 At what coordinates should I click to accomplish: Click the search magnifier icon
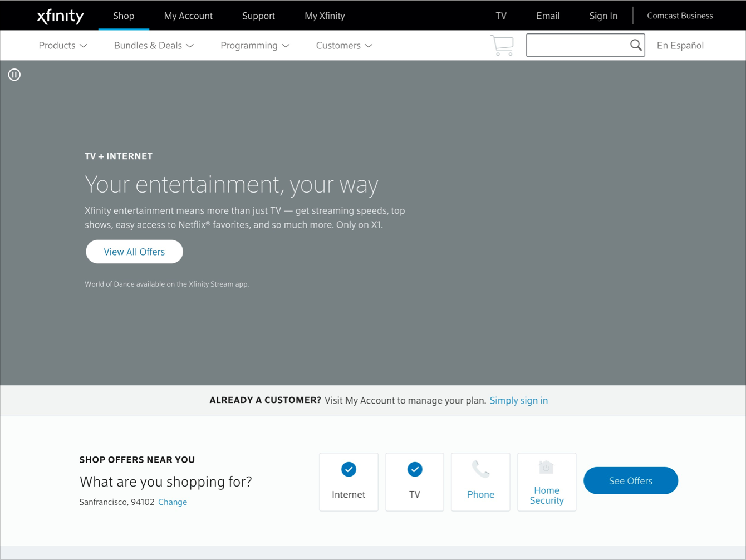[x=636, y=45]
